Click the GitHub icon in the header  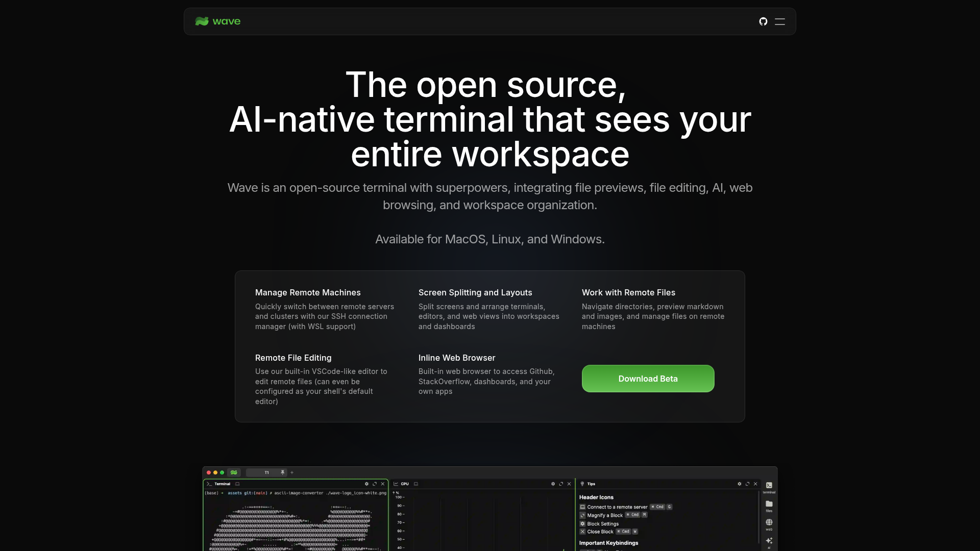click(763, 21)
